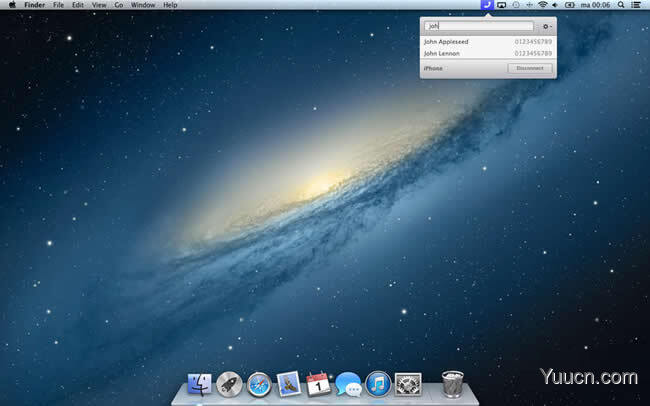This screenshot has width=650, height=406.
Task: Open Launchpad rocket icon in Dock
Action: click(229, 384)
